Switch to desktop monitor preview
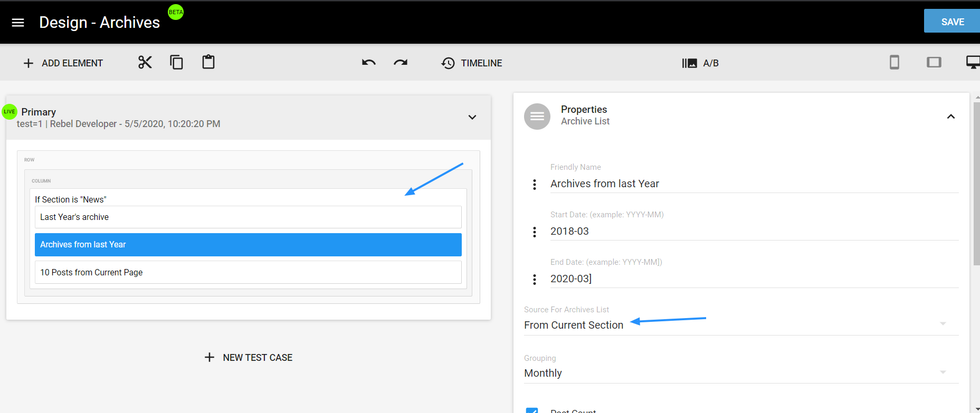 (971, 63)
